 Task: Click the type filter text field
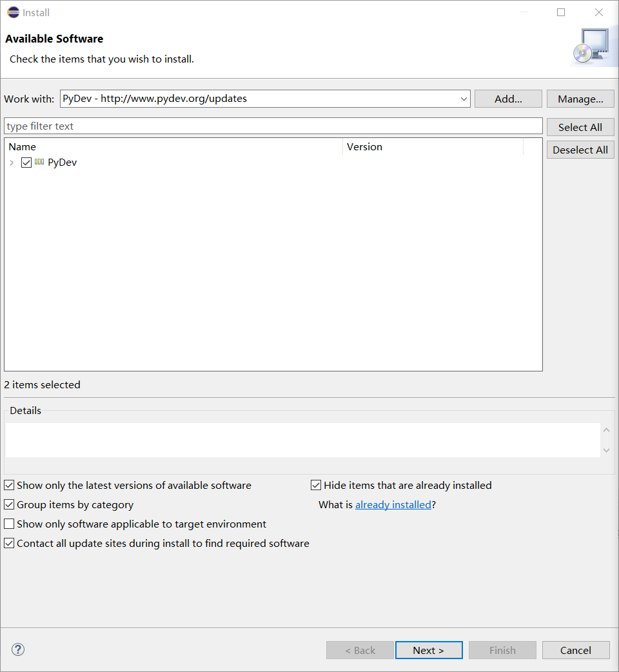pyautogui.click(x=273, y=126)
